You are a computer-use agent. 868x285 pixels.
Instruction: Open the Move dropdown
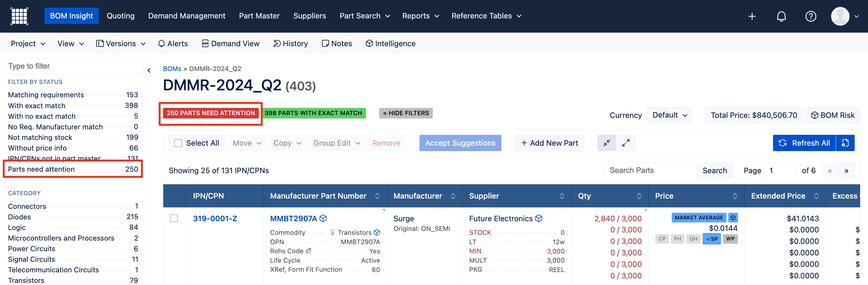[246, 143]
